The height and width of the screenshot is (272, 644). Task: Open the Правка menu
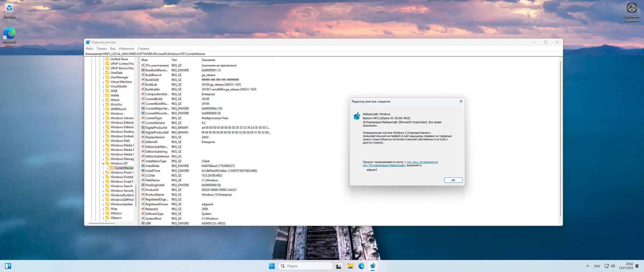click(x=101, y=49)
